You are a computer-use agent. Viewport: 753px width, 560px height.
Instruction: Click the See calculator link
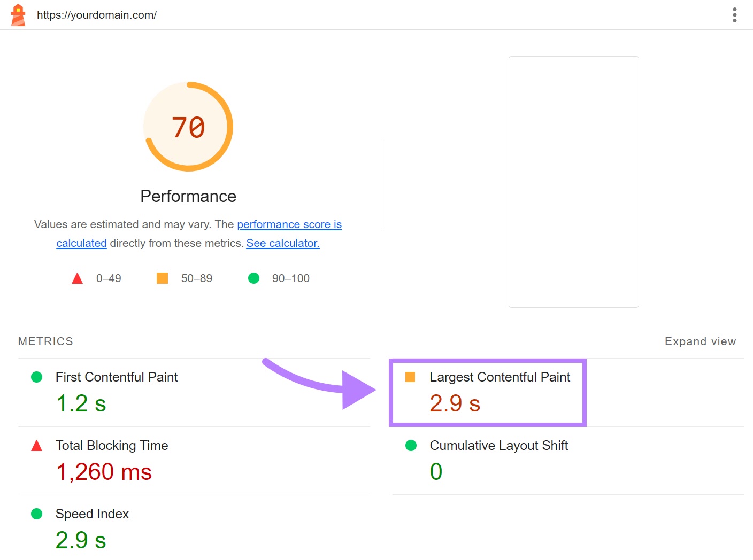282,243
